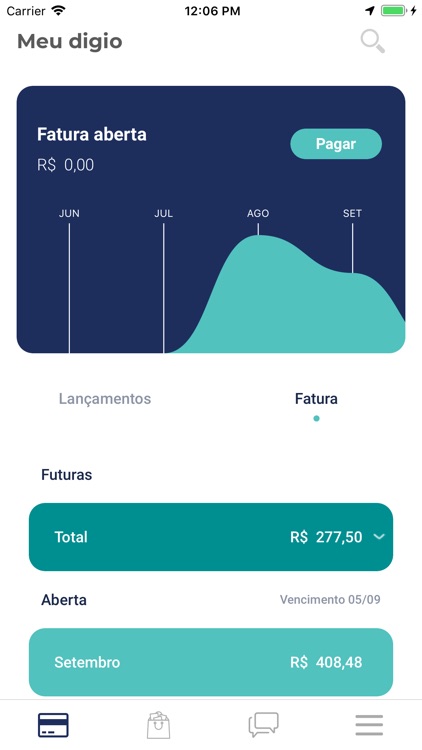Viewport: 422px width, 750px height.
Task: Switch to the Lançamentos tab
Action: pyautogui.click(x=105, y=398)
